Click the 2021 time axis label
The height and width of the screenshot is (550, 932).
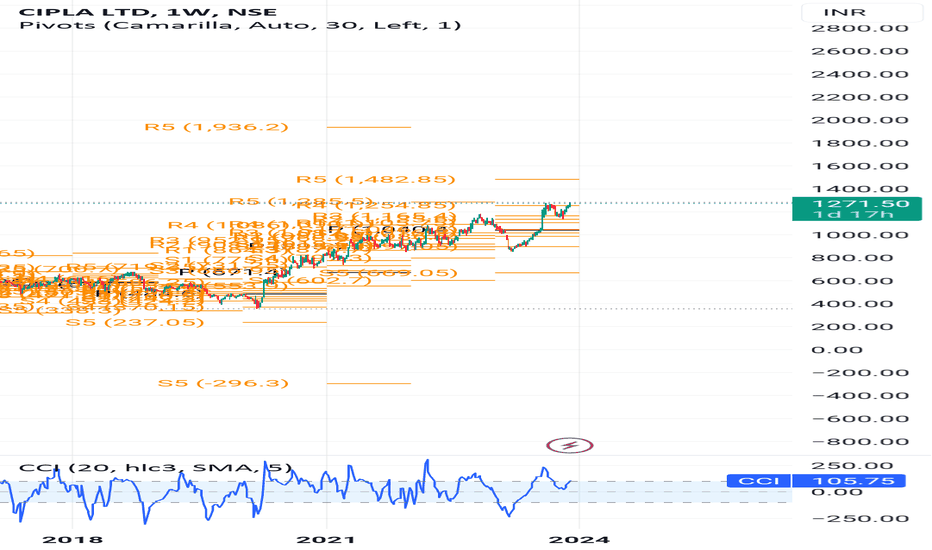[x=326, y=540]
